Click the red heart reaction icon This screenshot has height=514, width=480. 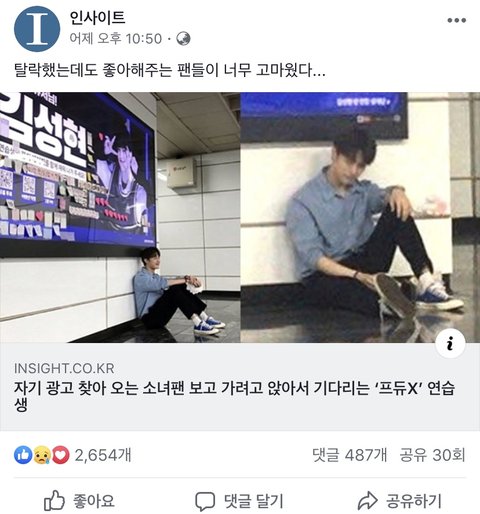[x=61, y=455]
